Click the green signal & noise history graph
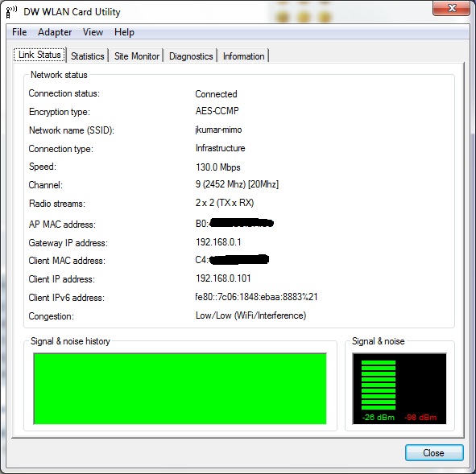476x474 pixels. click(x=180, y=389)
